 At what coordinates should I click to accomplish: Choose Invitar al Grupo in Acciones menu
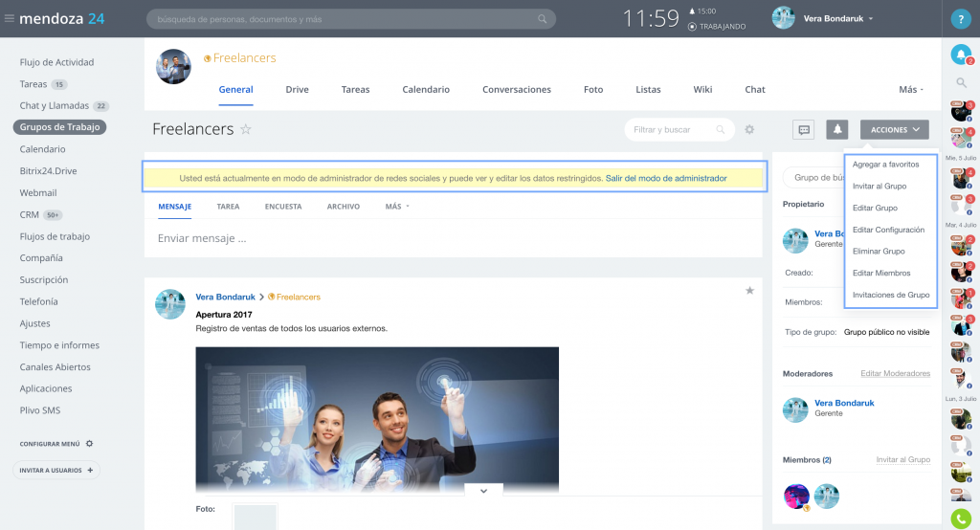tap(880, 187)
